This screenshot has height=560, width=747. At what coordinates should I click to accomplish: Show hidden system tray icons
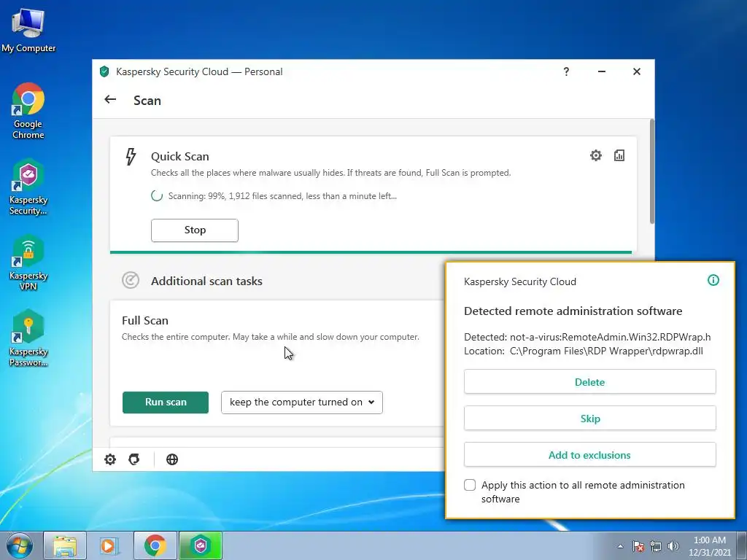pyautogui.click(x=620, y=546)
